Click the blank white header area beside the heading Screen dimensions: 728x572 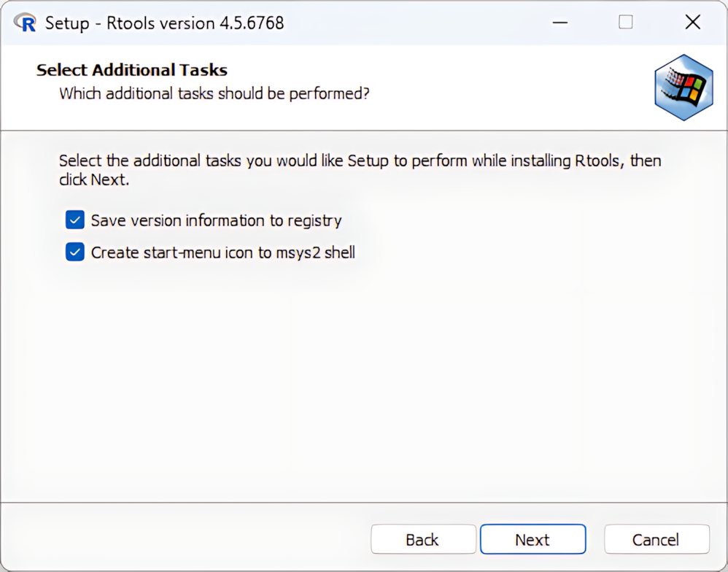(474, 80)
